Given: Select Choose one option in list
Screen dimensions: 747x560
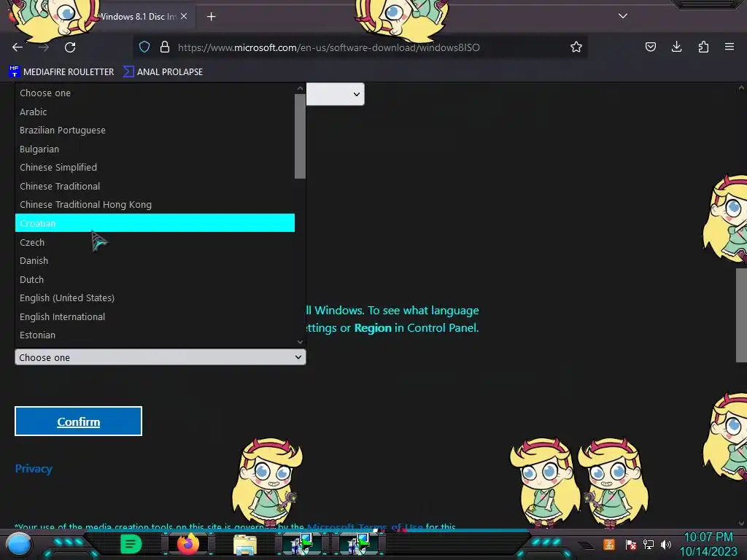Looking at the screenshot, I should [155, 93].
